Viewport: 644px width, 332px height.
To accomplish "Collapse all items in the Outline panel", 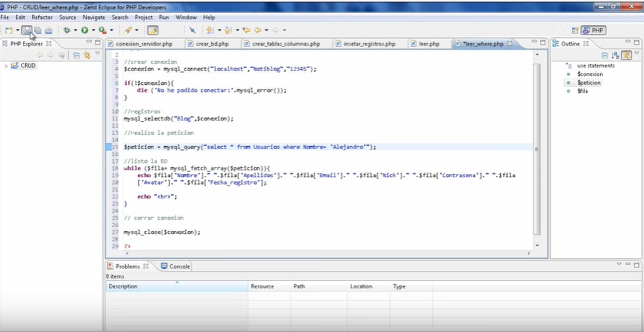I will (605, 55).
